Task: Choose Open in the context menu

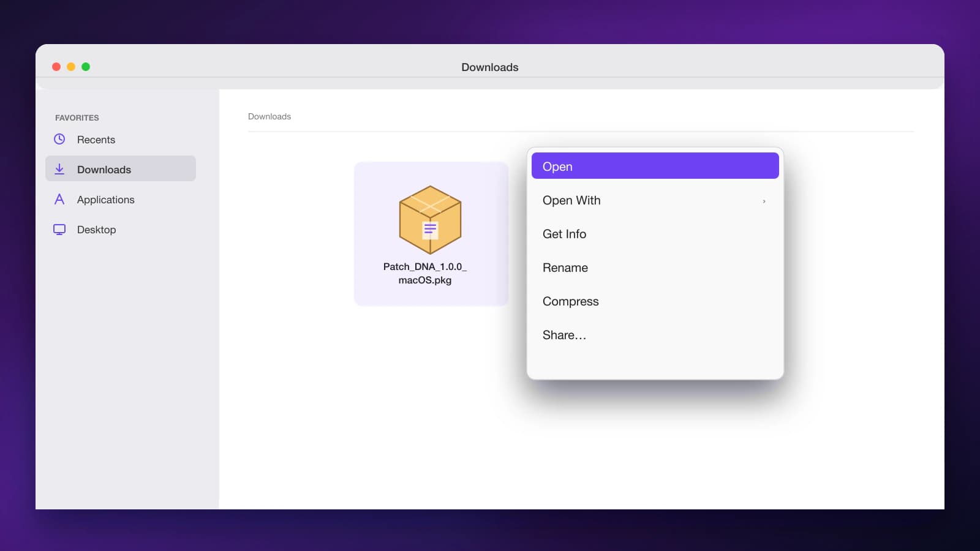Action: (655, 166)
